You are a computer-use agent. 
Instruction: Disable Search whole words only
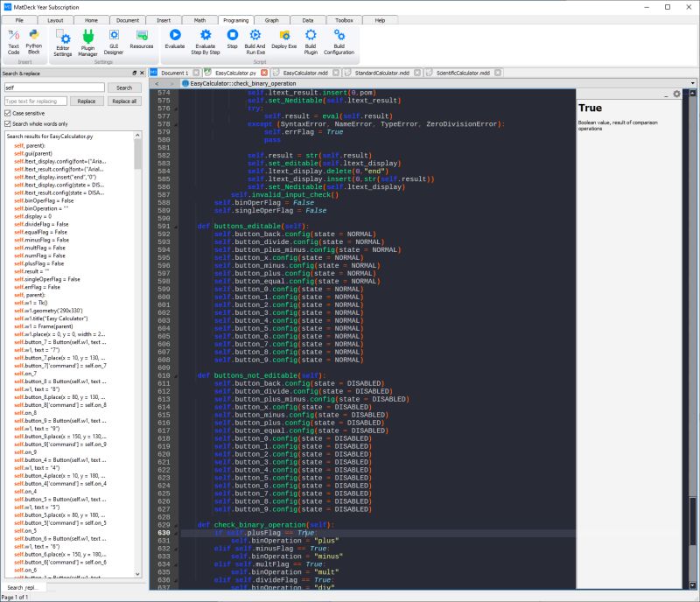tap(10, 122)
